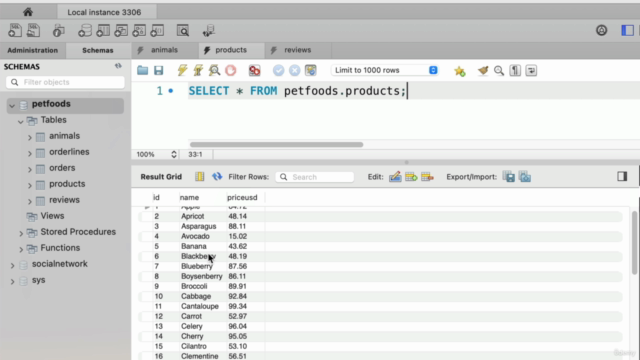Click the editor horizontal scrollbar
Screen dimensions: 640x360
[x=276, y=144]
